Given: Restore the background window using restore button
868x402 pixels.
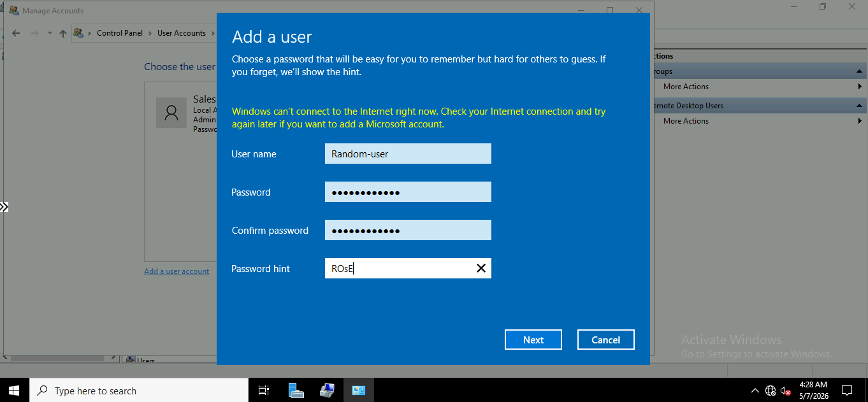Looking at the screenshot, I should pyautogui.click(x=823, y=6).
